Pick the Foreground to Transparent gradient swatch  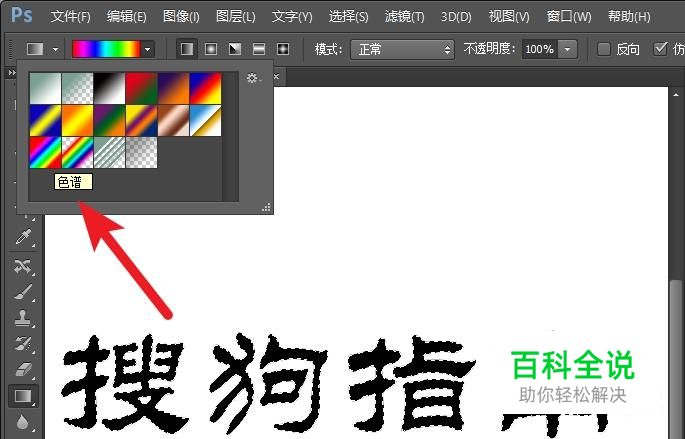coord(77,89)
